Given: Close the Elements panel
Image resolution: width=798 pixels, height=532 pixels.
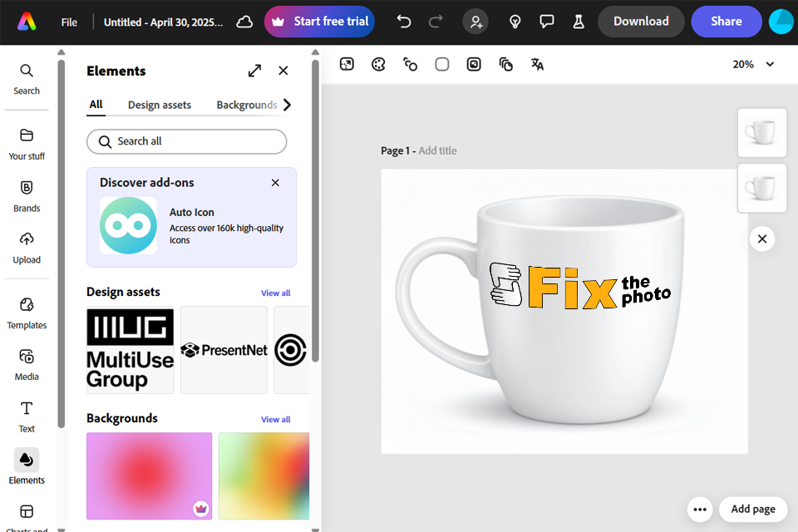Looking at the screenshot, I should coord(283,71).
